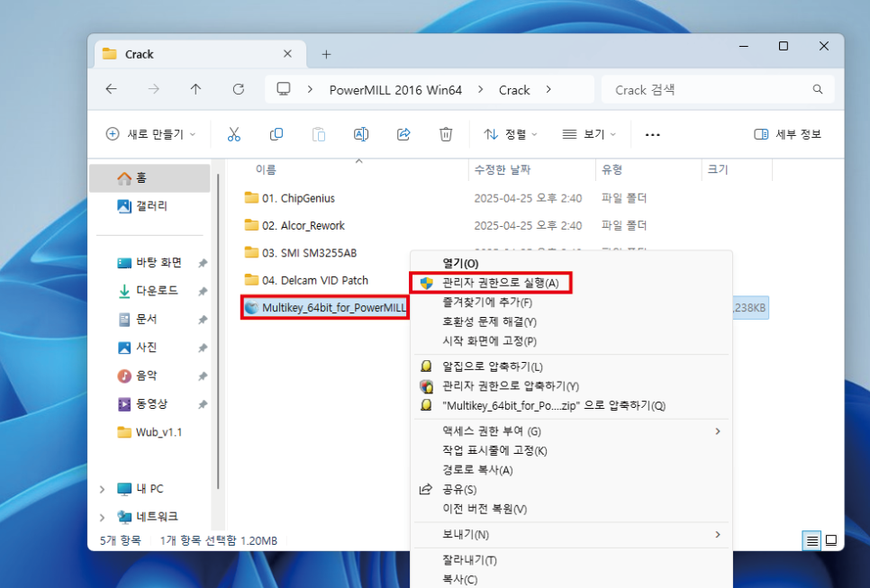Expand chevron after the PC icon in address bar

point(310,89)
